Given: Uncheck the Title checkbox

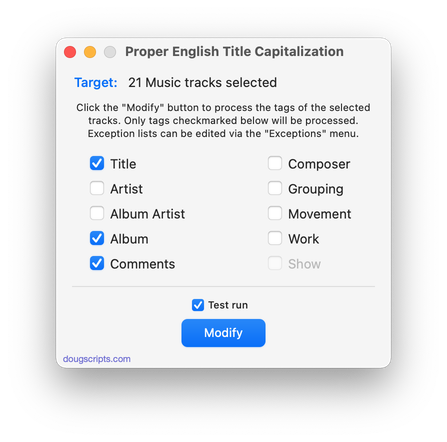Looking at the screenshot, I should pyautogui.click(x=97, y=163).
